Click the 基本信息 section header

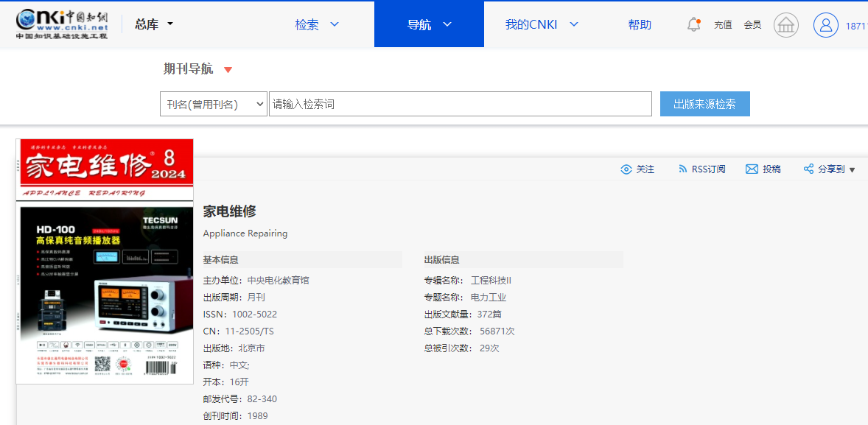220,260
